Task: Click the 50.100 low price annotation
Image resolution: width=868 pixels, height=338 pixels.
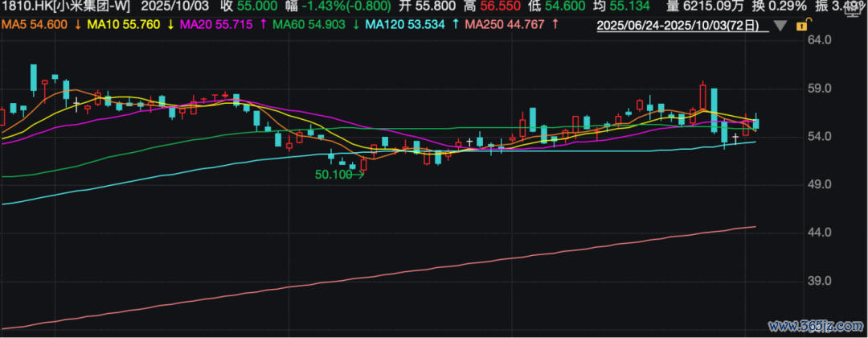Action: pos(334,174)
